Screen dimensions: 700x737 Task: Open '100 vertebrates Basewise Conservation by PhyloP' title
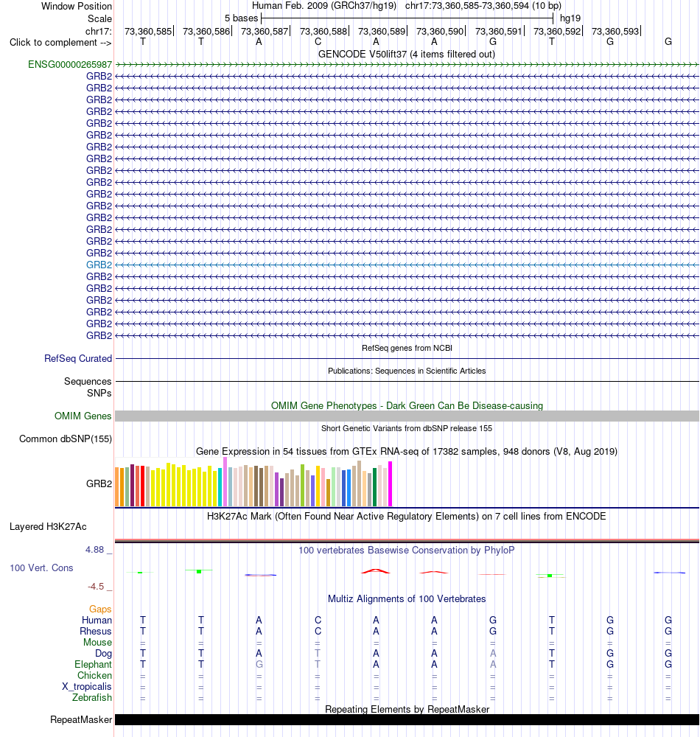pyautogui.click(x=407, y=551)
